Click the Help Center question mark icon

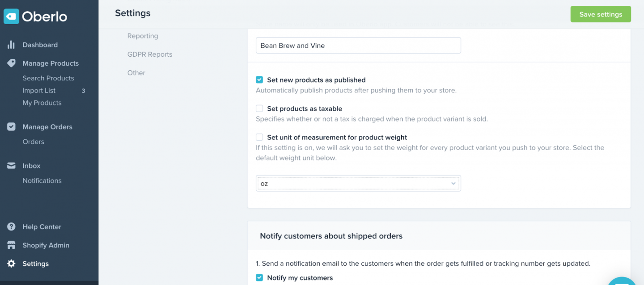tap(11, 227)
